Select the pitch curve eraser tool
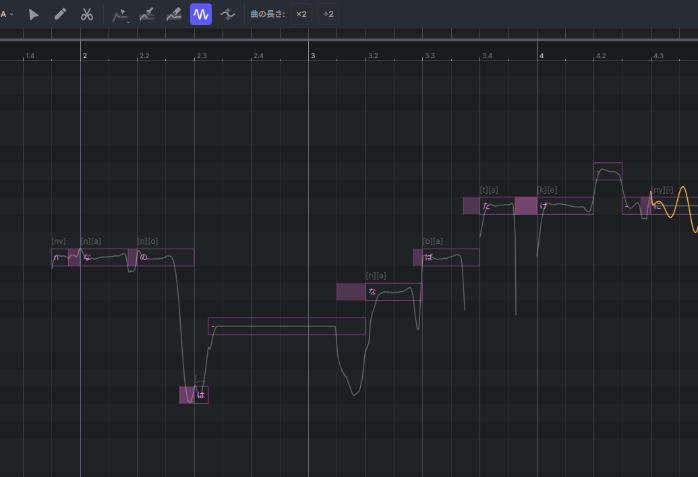The width and height of the screenshot is (698, 477). pyautogui.click(x=174, y=15)
